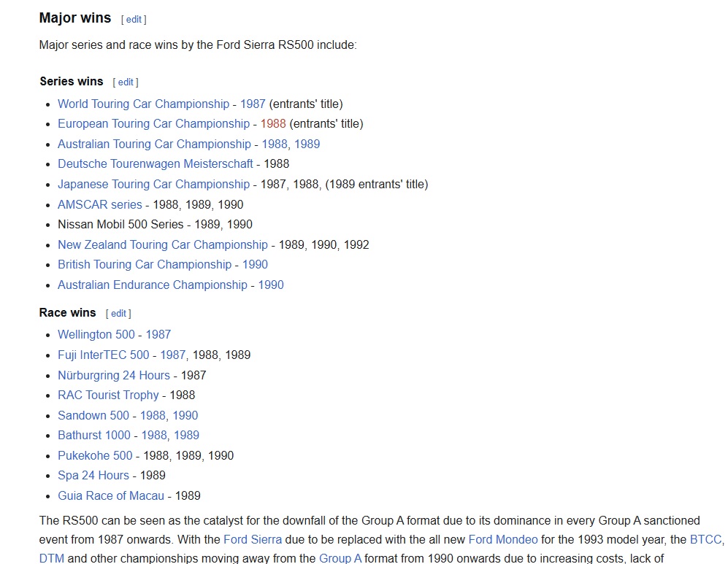Screen dimensions: 728x564
Task: Open Japanese Touring Car Championship link
Action: point(153,185)
